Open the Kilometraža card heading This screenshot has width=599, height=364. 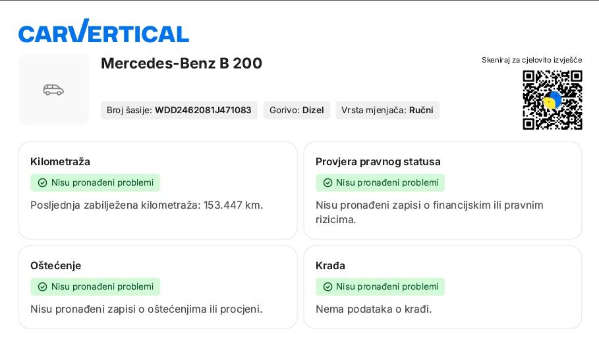point(60,162)
